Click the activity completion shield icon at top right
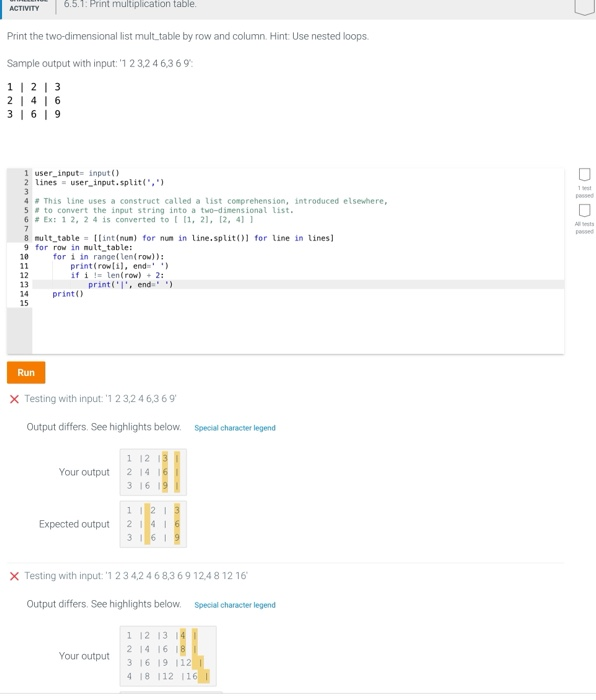The image size is (596, 700). pos(584,7)
